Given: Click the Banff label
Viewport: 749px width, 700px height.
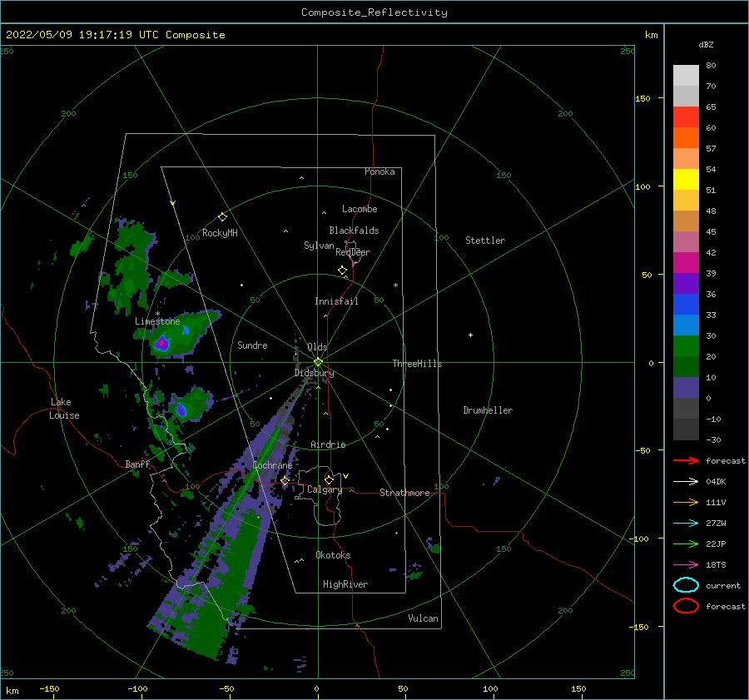Looking at the screenshot, I should 137,464.
